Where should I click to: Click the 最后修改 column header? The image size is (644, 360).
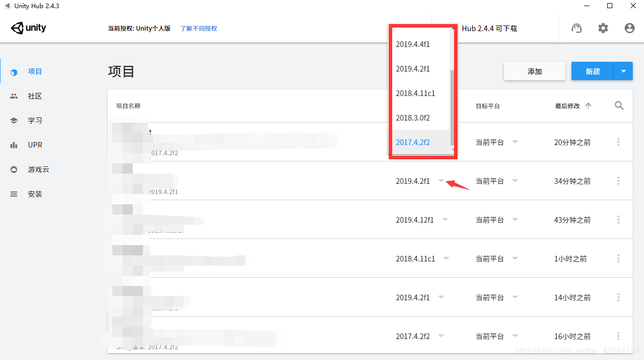[567, 106]
